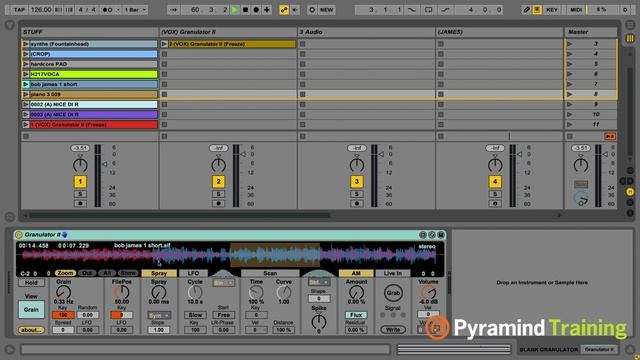Launch the bob james 1 short clip

tap(26, 84)
